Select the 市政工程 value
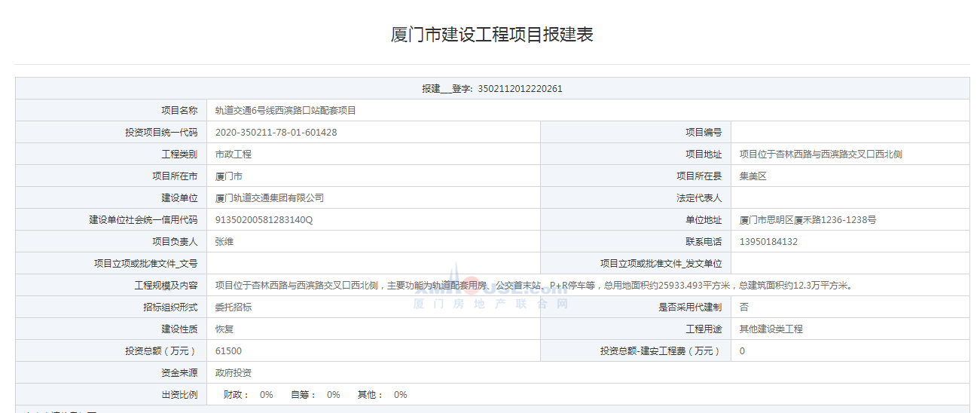This screenshot has width=980, height=413. (233, 154)
